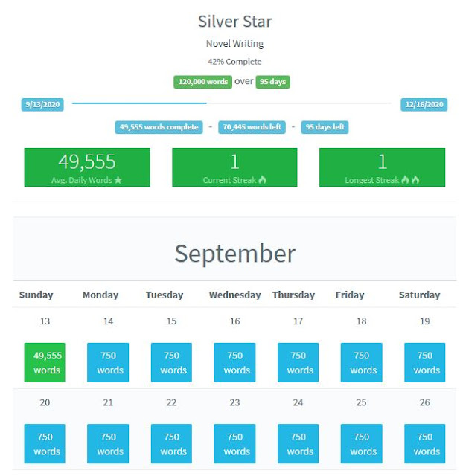This screenshot has width=463, height=476.
Task: Click the 9/13/2020 start date badge
Action: pyautogui.click(x=42, y=104)
